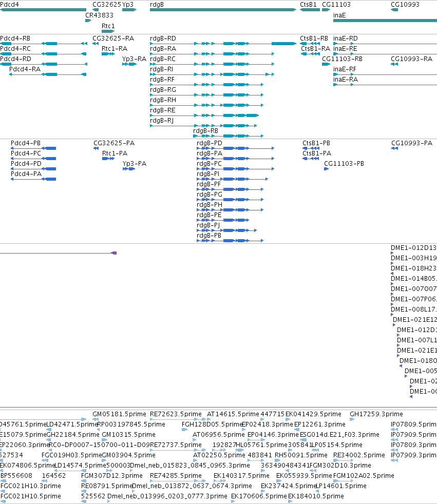Click polypeptide label CG11103-PB

[x=344, y=164]
